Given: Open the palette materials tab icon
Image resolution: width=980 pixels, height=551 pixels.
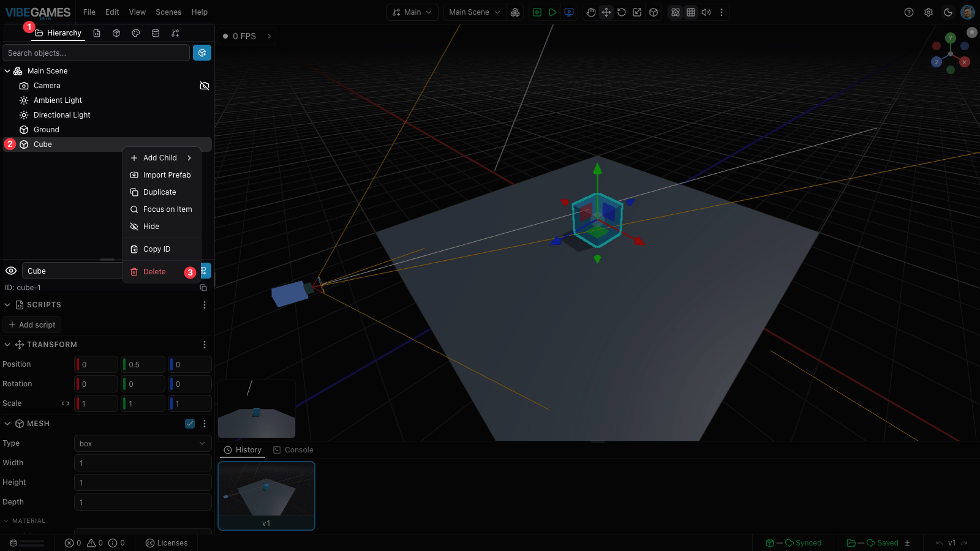Looking at the screenshot, I should (136, 33).
